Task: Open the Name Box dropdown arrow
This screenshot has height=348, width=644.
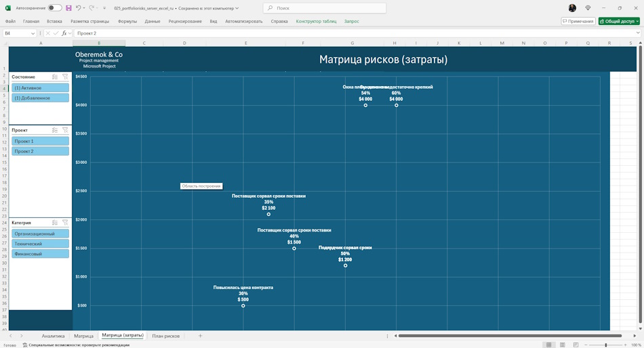Action: tap(33, 33)
